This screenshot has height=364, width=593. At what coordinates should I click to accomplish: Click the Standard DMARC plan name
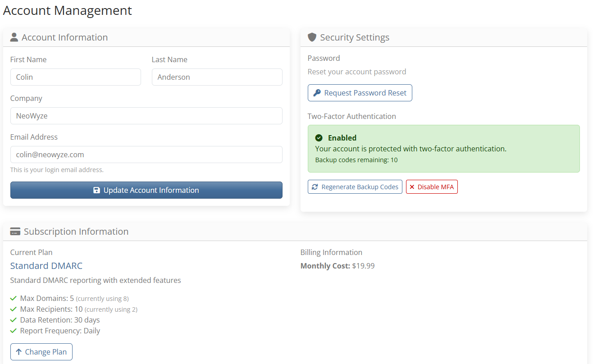[x=46, y=266]
